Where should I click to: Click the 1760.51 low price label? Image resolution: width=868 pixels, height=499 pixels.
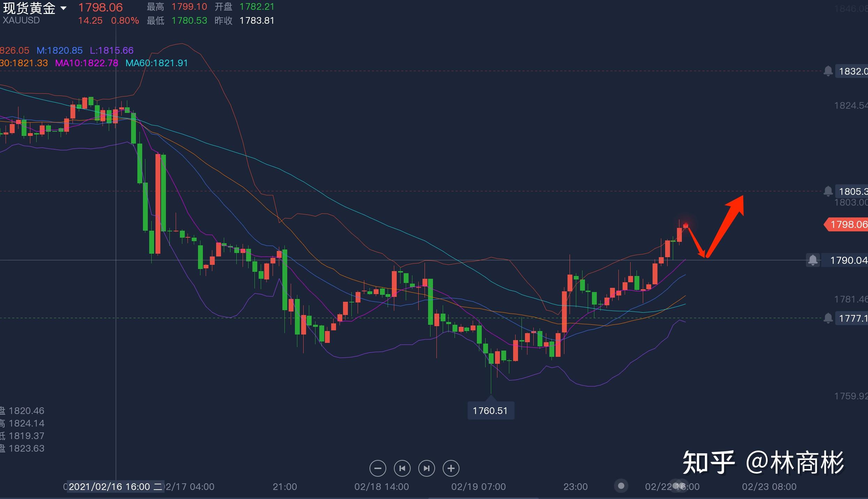coord(490,411)
